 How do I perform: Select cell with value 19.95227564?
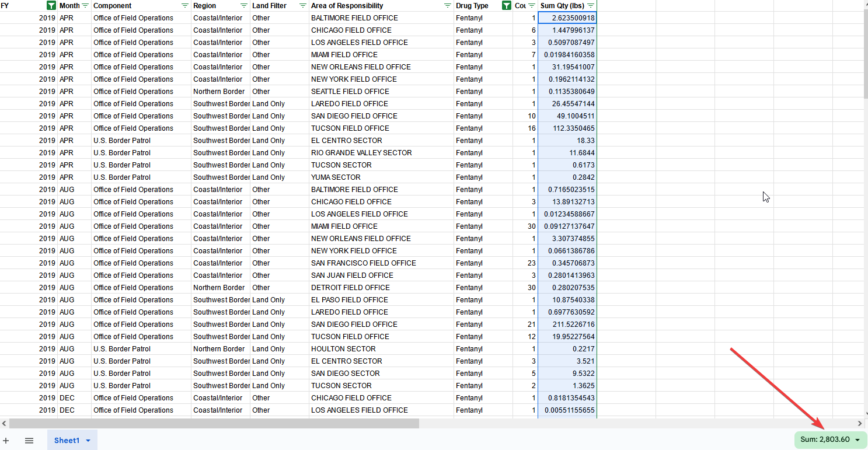click(567, 337)
